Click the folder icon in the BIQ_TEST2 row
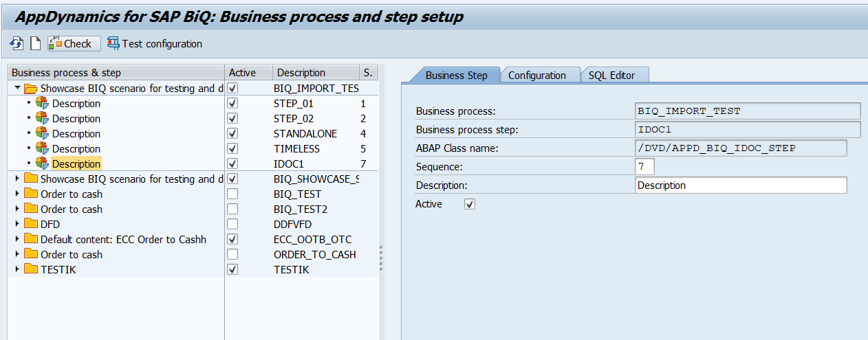Screen dimensions: 868x340 click(x=30, y=209)
